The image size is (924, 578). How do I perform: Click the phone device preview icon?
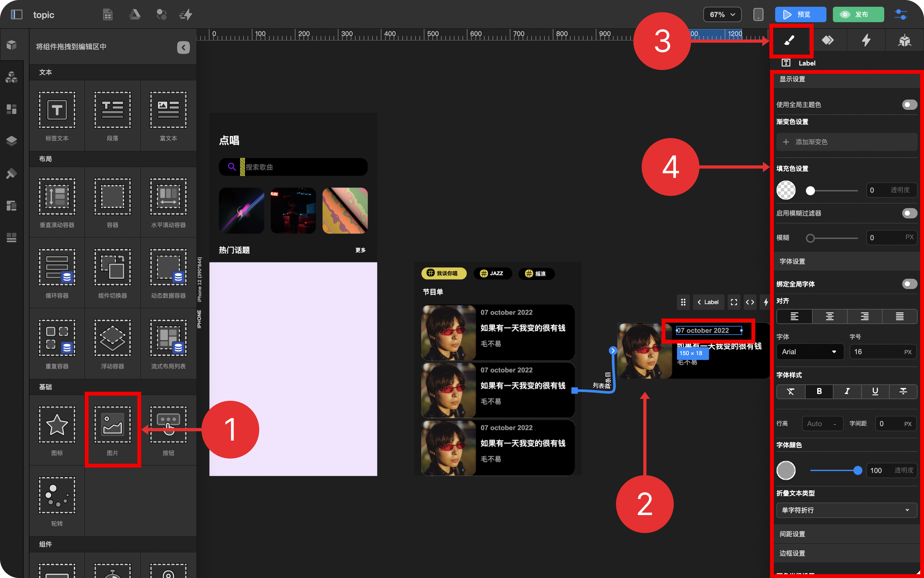pos(758,14)
